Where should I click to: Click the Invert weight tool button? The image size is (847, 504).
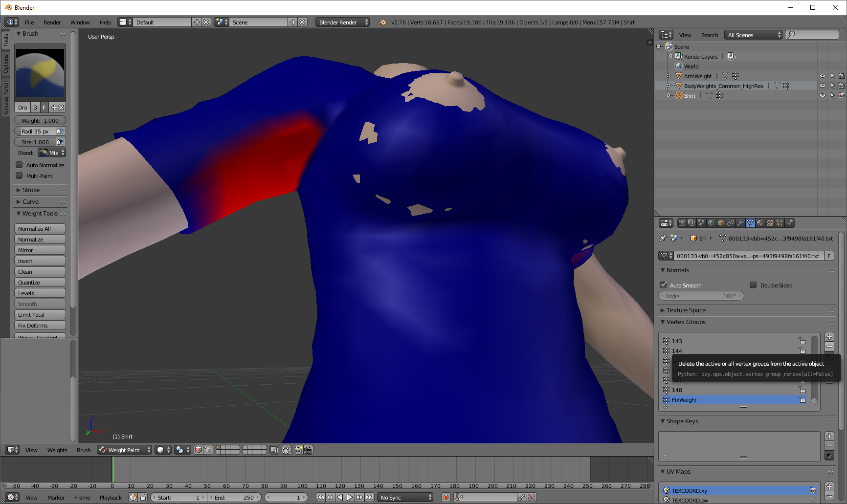(x=40, y=261)
